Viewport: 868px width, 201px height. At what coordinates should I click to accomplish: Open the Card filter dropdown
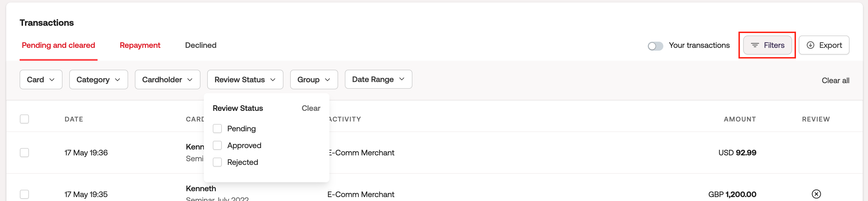pyautogui.click(x=41, y=80)
